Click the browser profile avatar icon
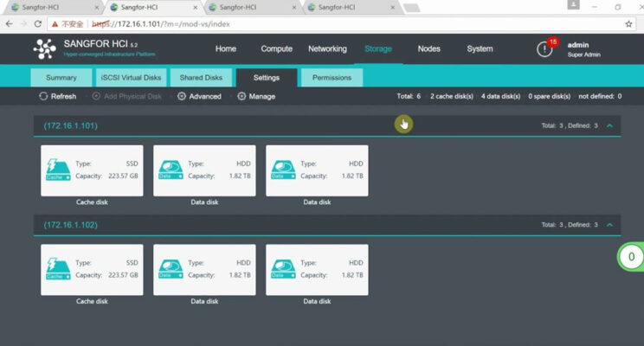This screenshot has height=346, width=644. pyautogui.click(x=573, y=4)
